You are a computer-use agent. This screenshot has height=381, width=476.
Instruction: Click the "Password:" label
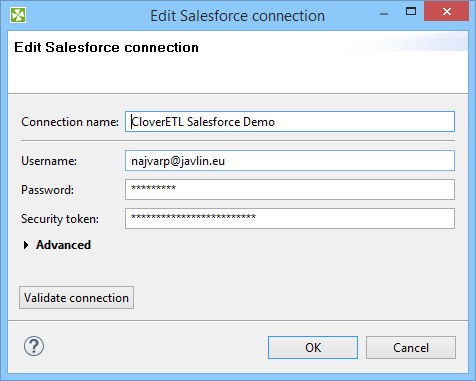point(47,190)
